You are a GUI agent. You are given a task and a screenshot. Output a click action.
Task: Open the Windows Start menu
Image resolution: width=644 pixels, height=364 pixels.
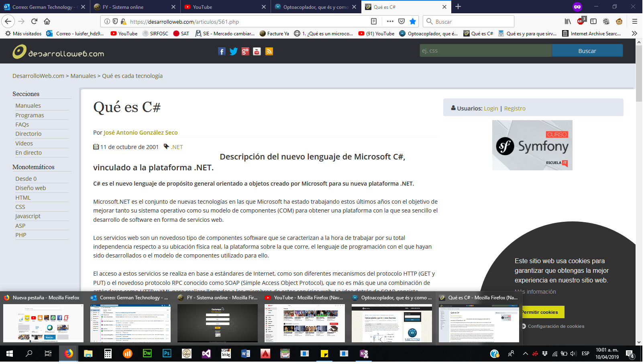(10, 354)
